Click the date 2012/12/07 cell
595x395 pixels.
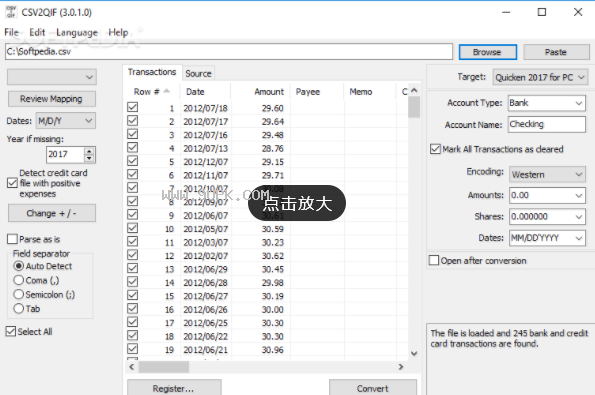coord(206,162)
